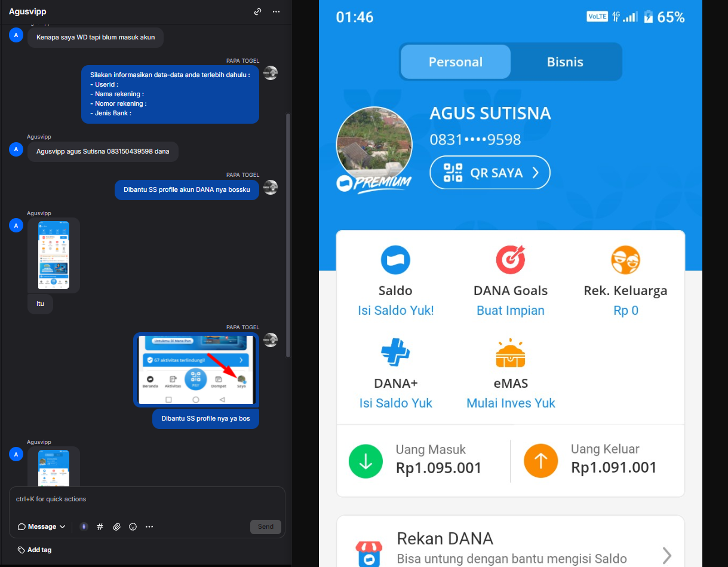The width and height of the screenshot is (728, 567).
Task: Click the DANA profile photo
Action: click(x=374, y=143)
